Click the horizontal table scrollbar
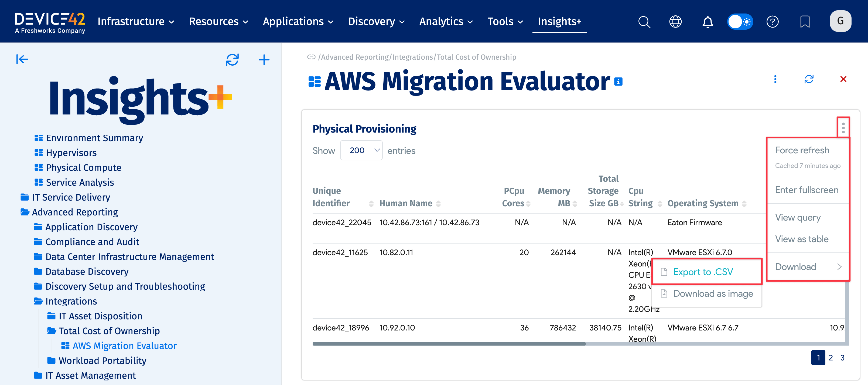 coord(449,343)
